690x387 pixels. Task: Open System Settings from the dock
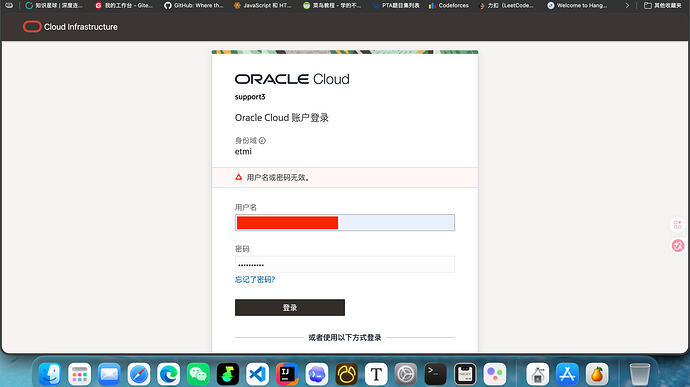click(x=406, y=374)
